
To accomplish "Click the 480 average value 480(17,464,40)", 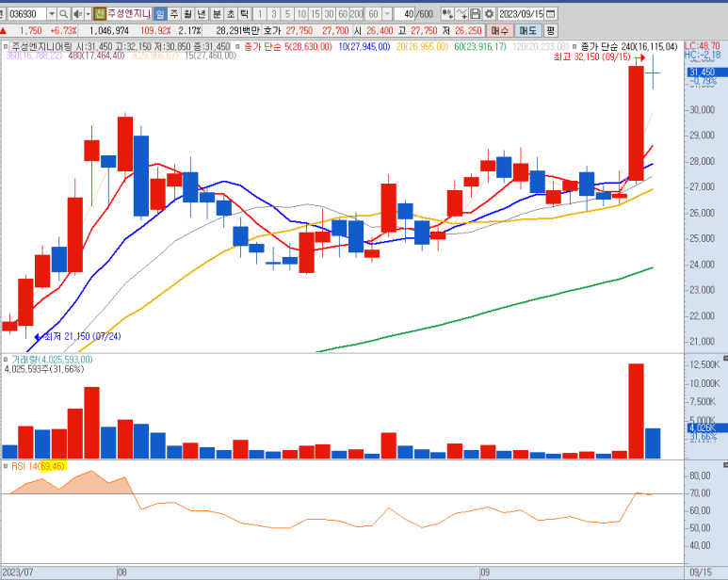I will (x=97, y=56).
